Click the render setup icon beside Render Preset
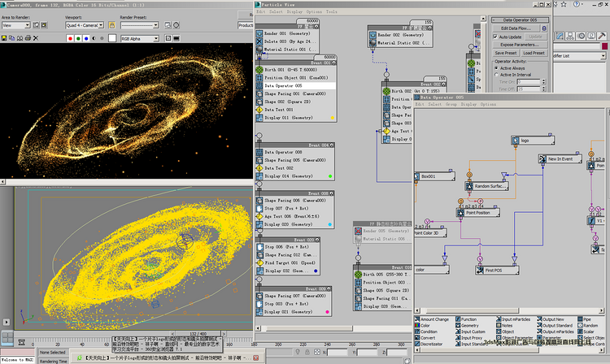The width and height of the screenshot is (610, 364). 168,25
